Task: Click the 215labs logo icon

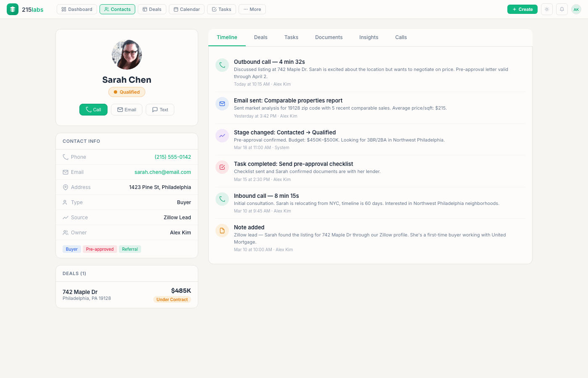Action: (x=12, y=9)
